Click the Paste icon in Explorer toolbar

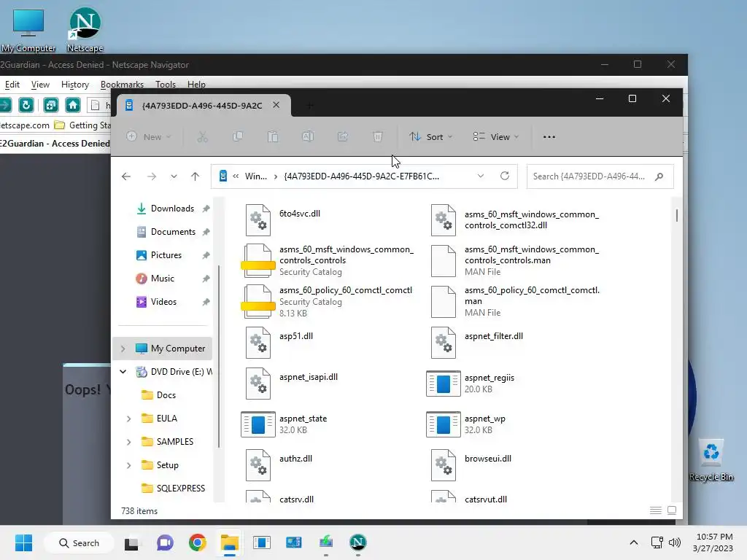[273, 137]
